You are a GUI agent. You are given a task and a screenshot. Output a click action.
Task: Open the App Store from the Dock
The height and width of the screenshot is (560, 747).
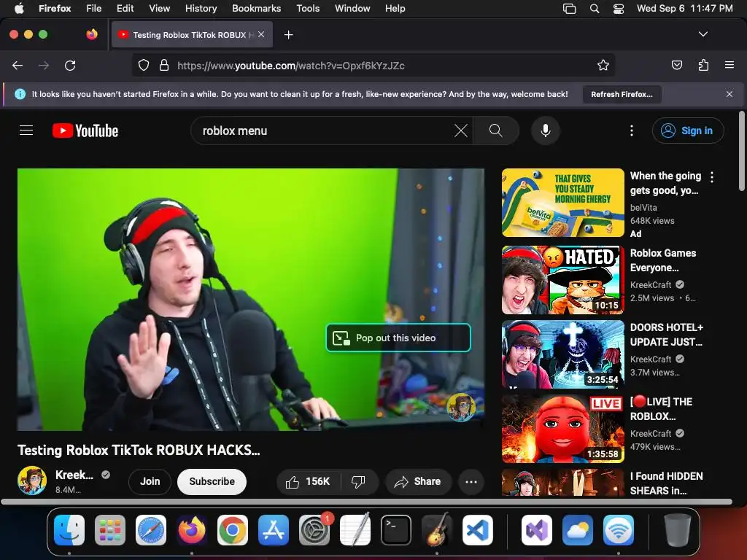point(274,530)
